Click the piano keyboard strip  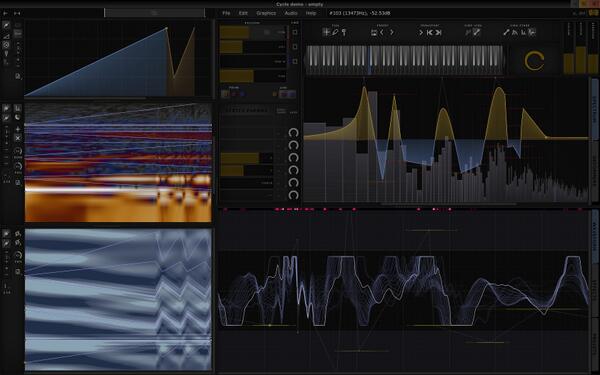[x=404, y=60]
